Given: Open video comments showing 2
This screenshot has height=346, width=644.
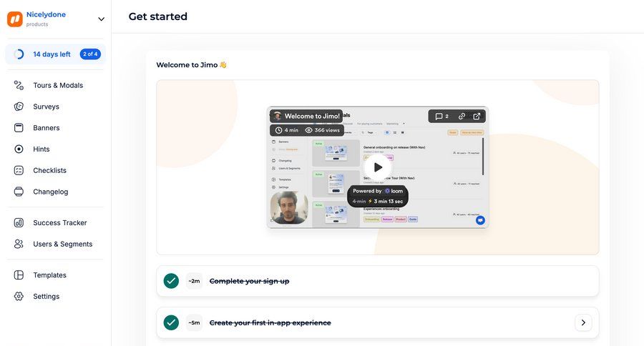Looking at the screenshot, I should [x=442, y=116].
